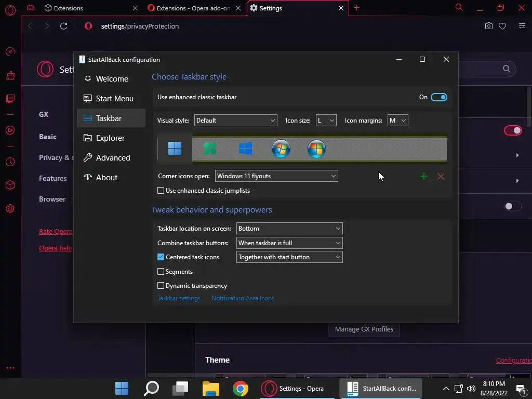
Task: Open Combine taskbar buttons dropdown
Action: point(289,243)
